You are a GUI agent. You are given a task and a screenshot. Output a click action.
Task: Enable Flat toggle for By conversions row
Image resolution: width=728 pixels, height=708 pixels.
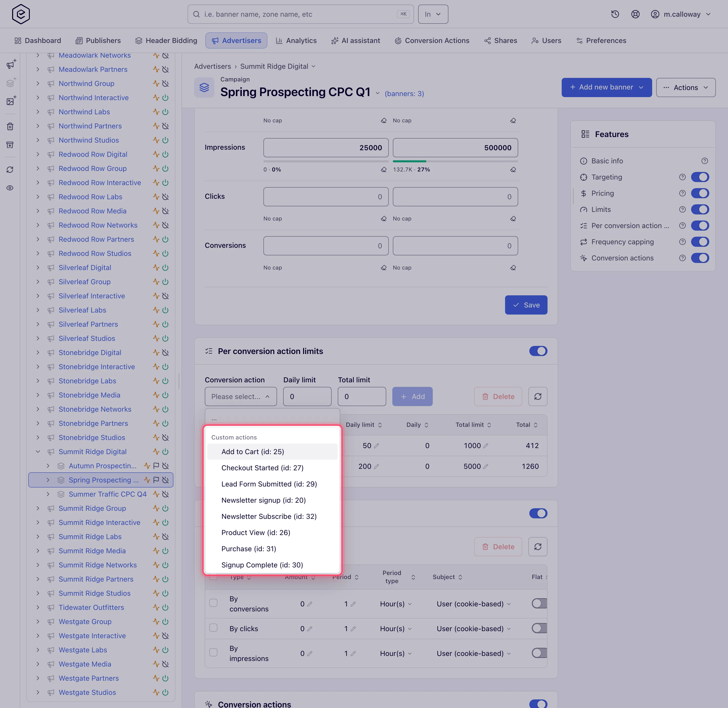pos(539,604)
